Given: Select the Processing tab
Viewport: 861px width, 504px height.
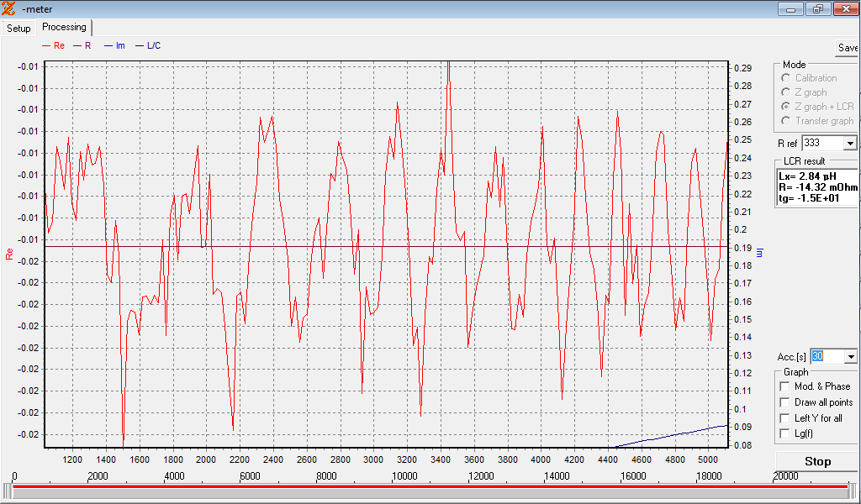Looking at the screenshot, I should coord(64,27).
